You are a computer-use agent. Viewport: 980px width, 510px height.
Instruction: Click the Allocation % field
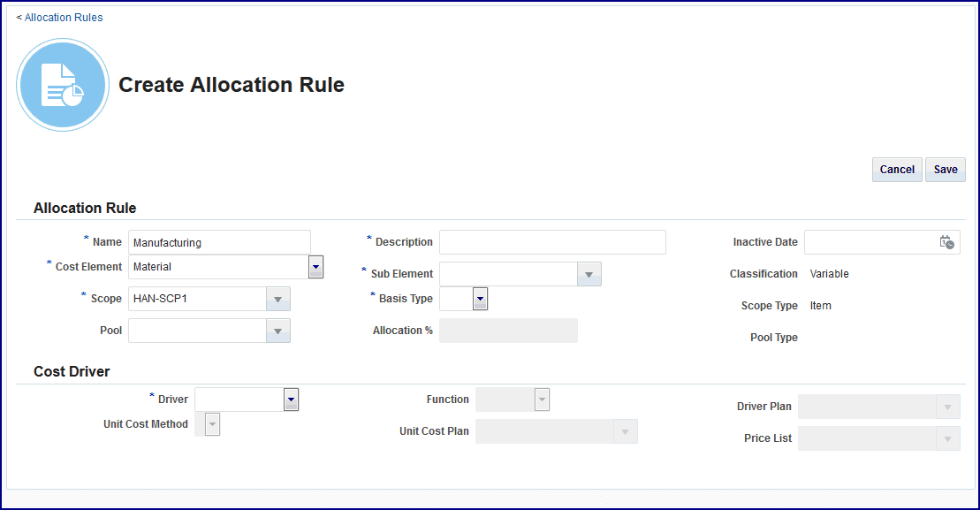508,331
